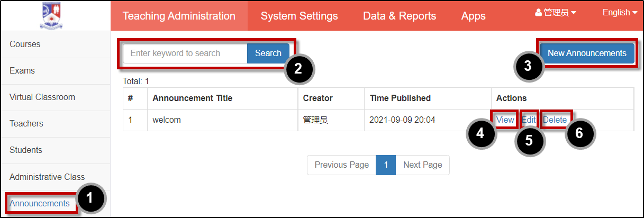Open the 管理员 user dropdown
Screen dimensions: 644x218
pyautogui.click(x=556, y=13)
